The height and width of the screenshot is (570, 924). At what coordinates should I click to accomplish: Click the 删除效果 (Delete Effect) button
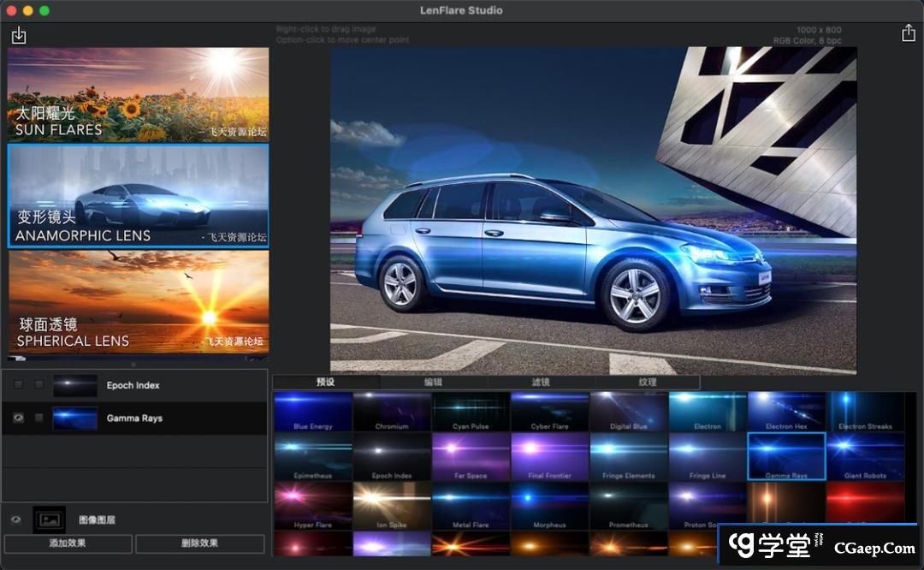click(199, 543)
